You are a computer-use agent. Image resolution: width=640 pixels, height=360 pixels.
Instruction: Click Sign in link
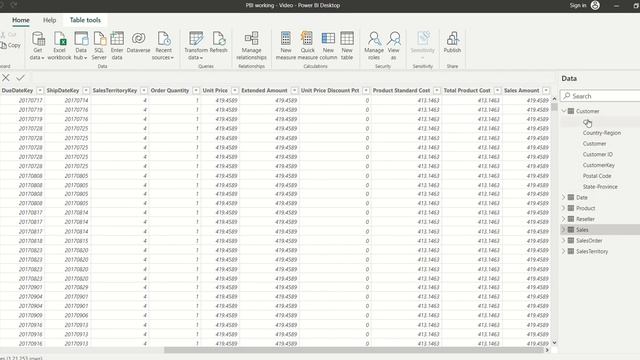pyautogui.click(x=578, y=5)
